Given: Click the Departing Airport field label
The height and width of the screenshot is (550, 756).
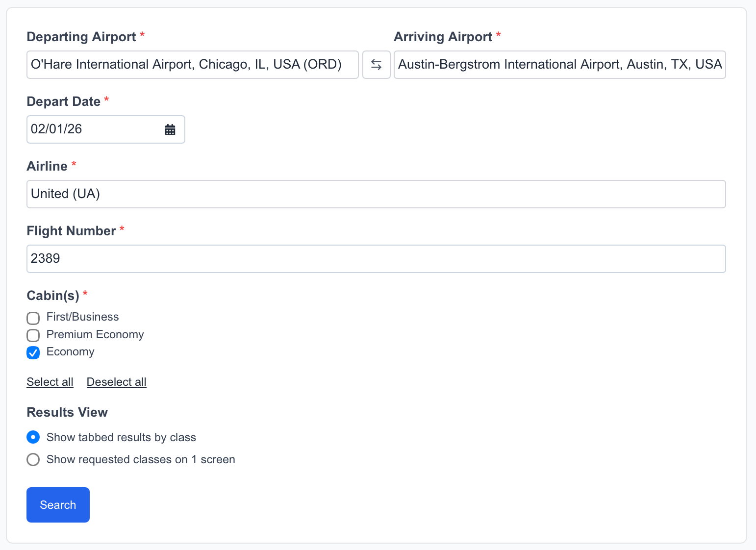Looking at the screenshot, I should pos(81,36).
